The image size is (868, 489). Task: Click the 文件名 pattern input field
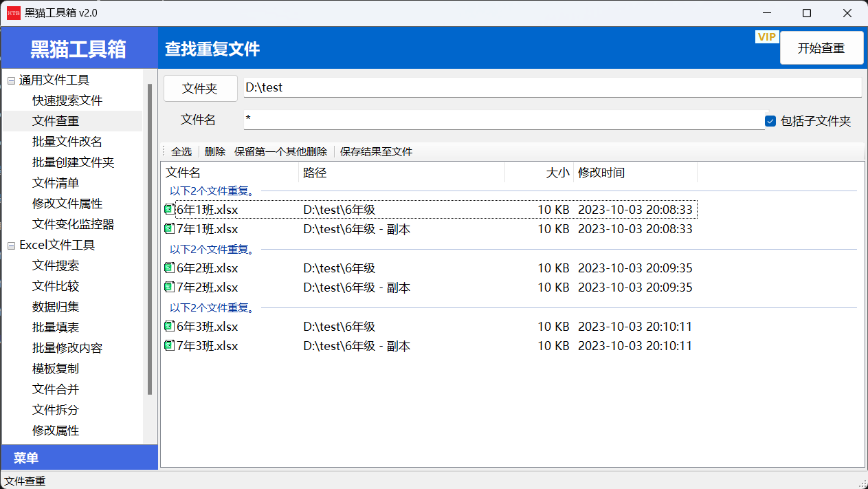tap(504, 120)
